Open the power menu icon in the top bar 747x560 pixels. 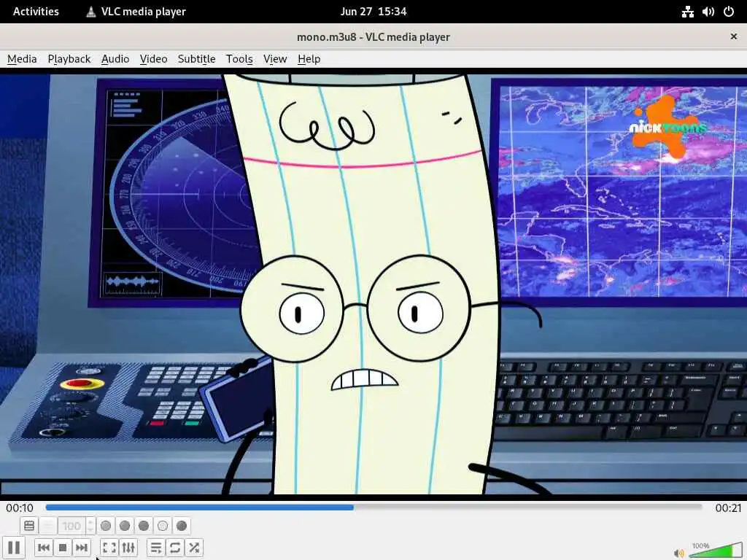[x=729, y=12]
